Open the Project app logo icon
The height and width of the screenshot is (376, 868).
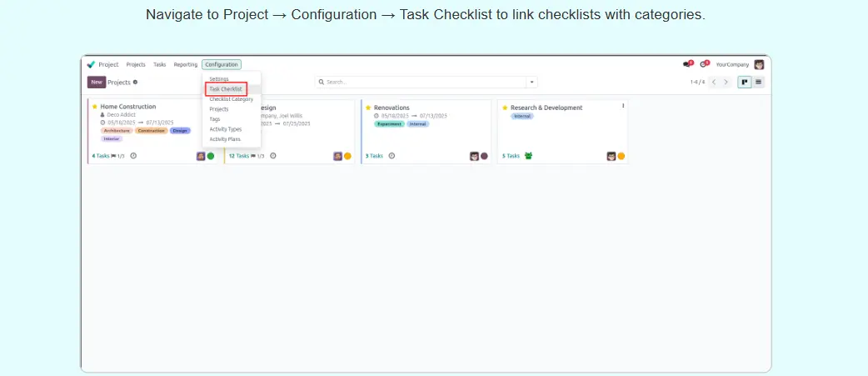coord(91,64)
